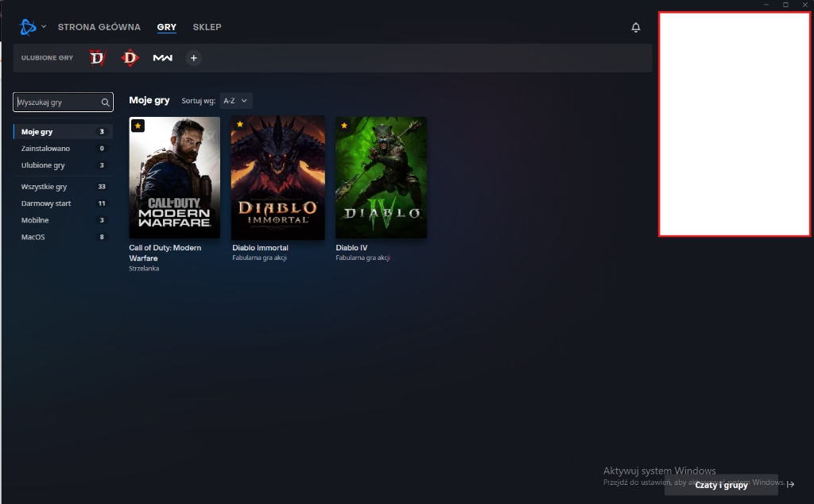Open the SKLEP tab
This screenshot has width=814, height=504.
click(x=207, y=27)
